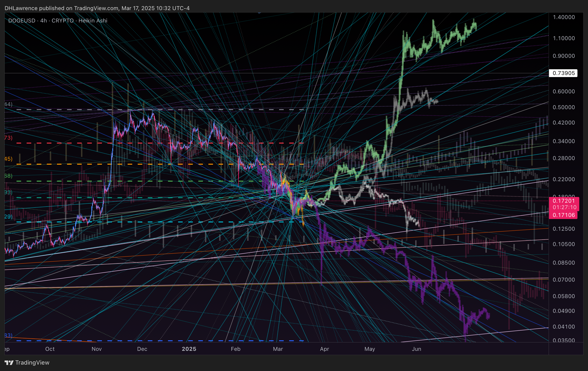This screenshot has width=588, height=371.
Task: Click the 0.04100 price axis value
Action: coord(564,327)
